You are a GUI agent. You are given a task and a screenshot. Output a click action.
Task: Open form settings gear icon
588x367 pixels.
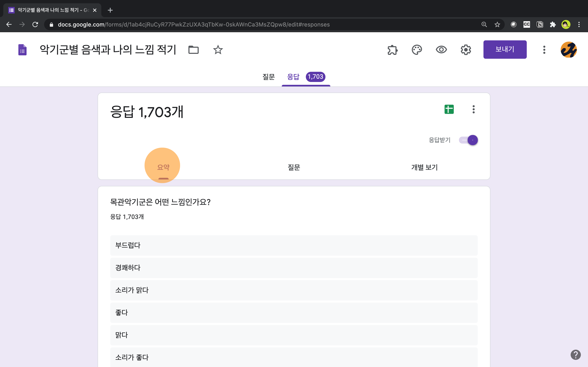tap(465, 50)
